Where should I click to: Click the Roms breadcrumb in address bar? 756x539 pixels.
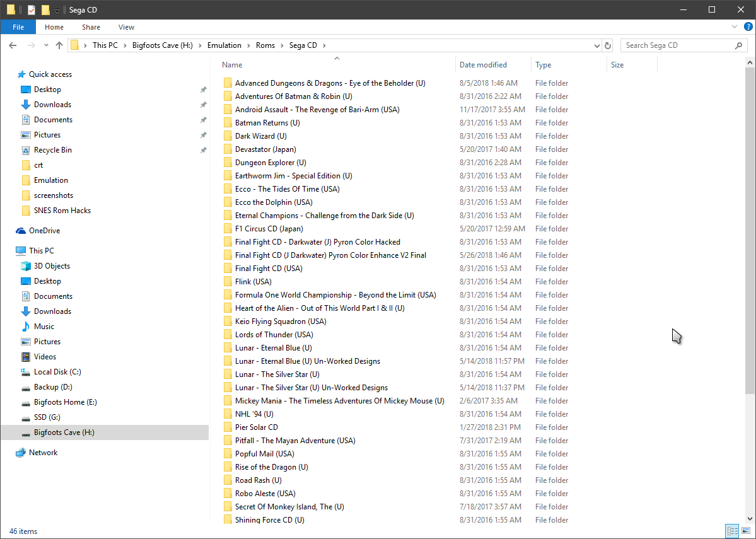265,45
